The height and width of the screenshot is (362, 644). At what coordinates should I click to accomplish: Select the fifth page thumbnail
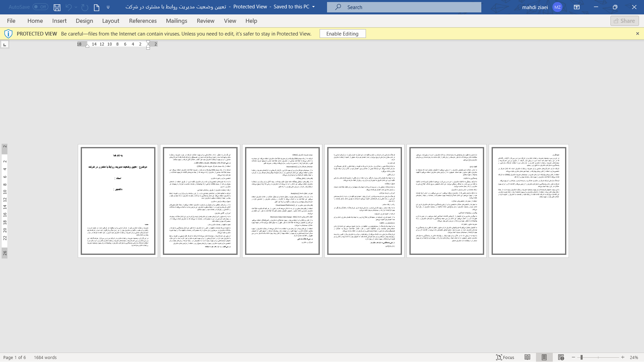click(447, 201)
